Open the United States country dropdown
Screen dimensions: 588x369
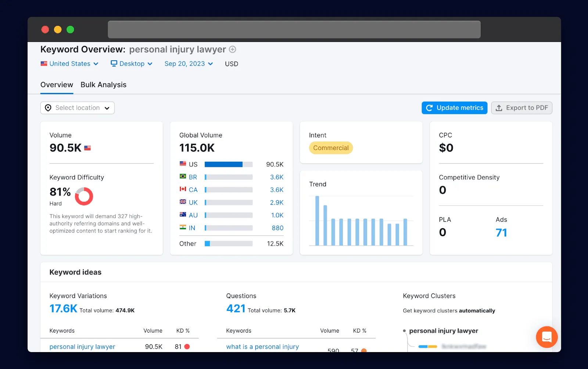tap(69, 64)
